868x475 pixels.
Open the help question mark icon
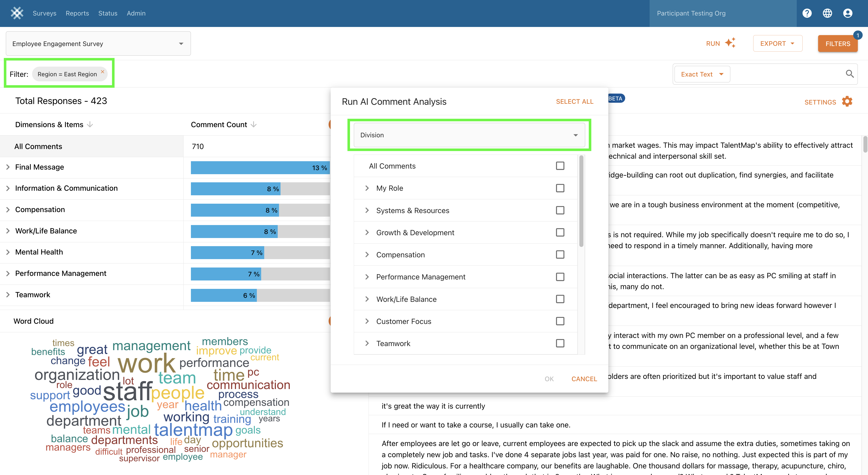click(807, 13)
